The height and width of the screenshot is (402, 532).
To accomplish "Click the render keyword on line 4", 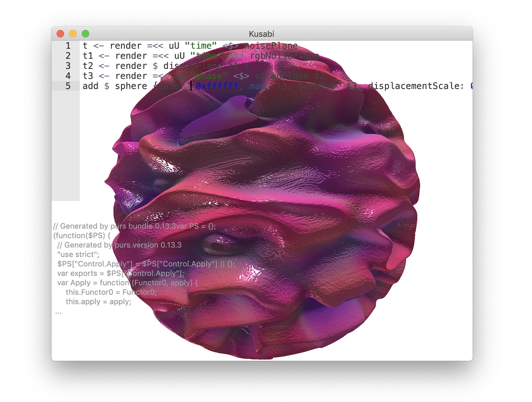I will tap(129, 76).
